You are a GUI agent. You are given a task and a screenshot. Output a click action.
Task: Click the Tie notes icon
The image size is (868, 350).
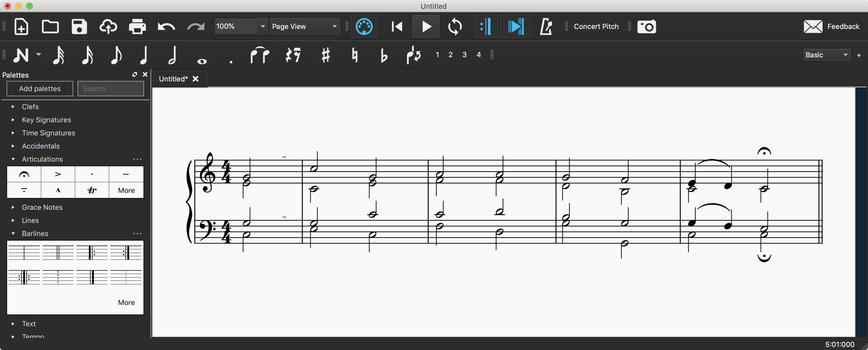[259, 55]
